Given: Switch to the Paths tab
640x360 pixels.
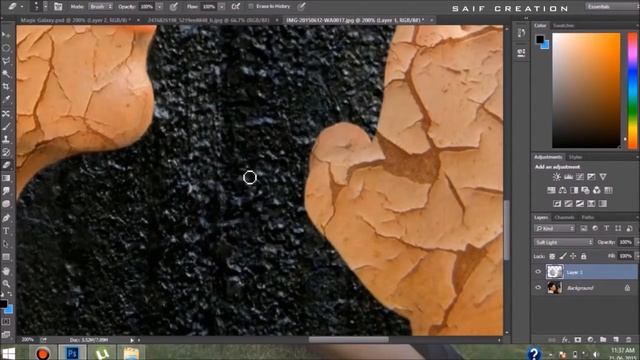Looking at the screenshot, I should pos(588,218).
